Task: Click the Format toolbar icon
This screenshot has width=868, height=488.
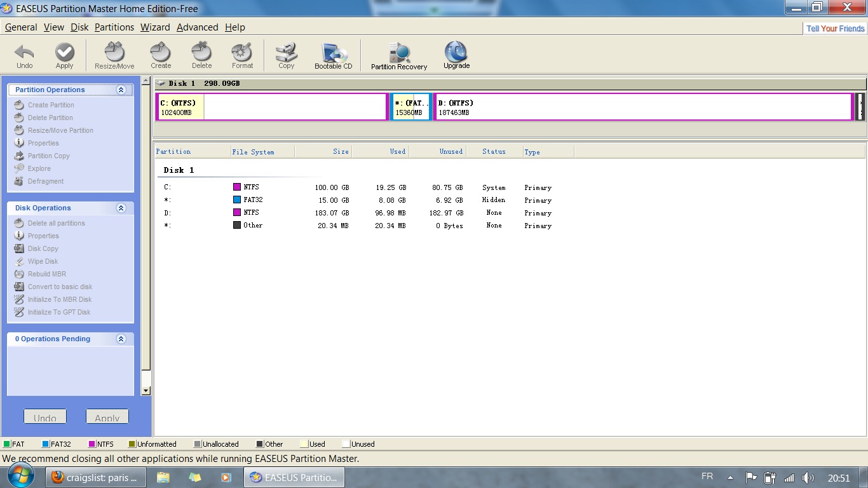Action: pos(242,55)
